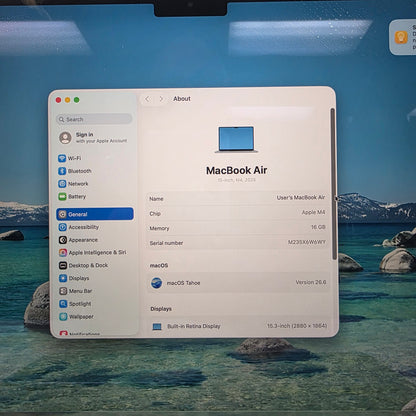Open Displays settings icon
Image resolution: width=416 pixels, height=416 pixels.
(x=63, y=278)
